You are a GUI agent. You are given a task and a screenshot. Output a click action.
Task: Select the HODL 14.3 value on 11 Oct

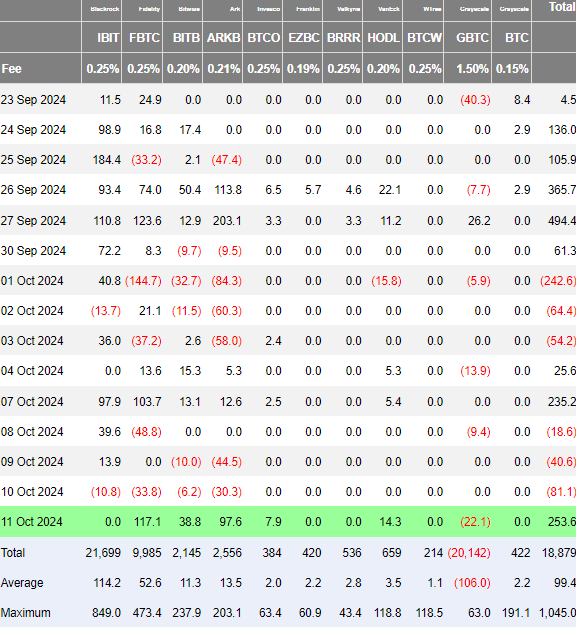coord(390,522)
